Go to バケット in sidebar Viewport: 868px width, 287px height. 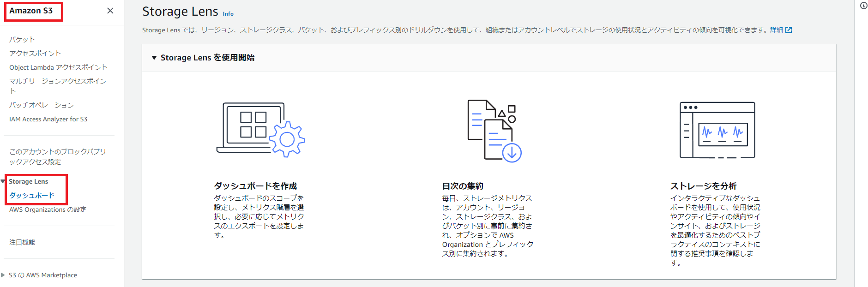coord(22,40)
